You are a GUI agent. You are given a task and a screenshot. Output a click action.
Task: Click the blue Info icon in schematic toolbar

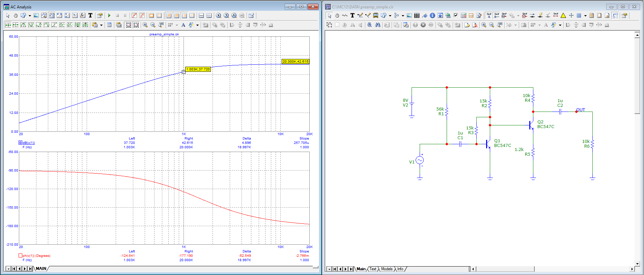click(432, 16)
